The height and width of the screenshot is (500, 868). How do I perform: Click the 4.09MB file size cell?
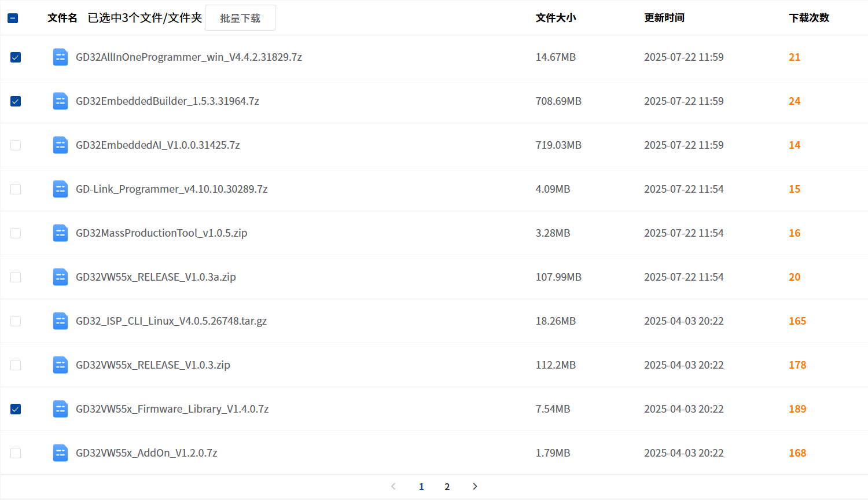click(x=553, y=189)
